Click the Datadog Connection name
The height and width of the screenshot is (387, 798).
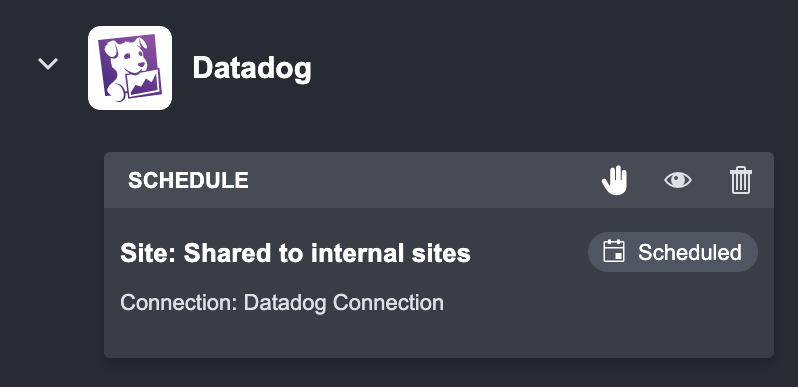point(344,302)
